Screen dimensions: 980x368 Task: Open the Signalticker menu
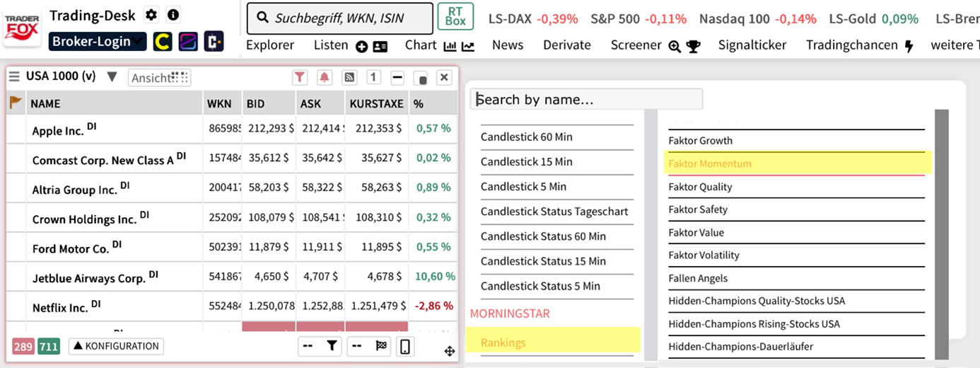[x=752, y=45]
